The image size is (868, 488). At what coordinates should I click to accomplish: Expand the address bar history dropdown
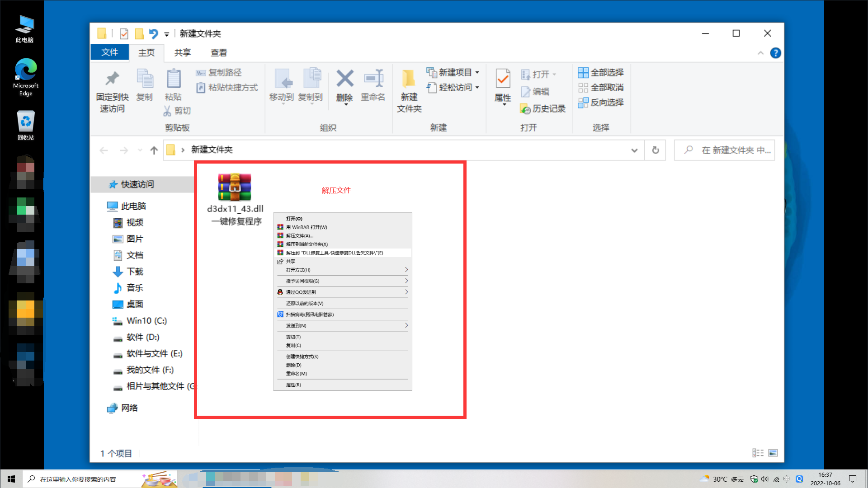[634, 150]
